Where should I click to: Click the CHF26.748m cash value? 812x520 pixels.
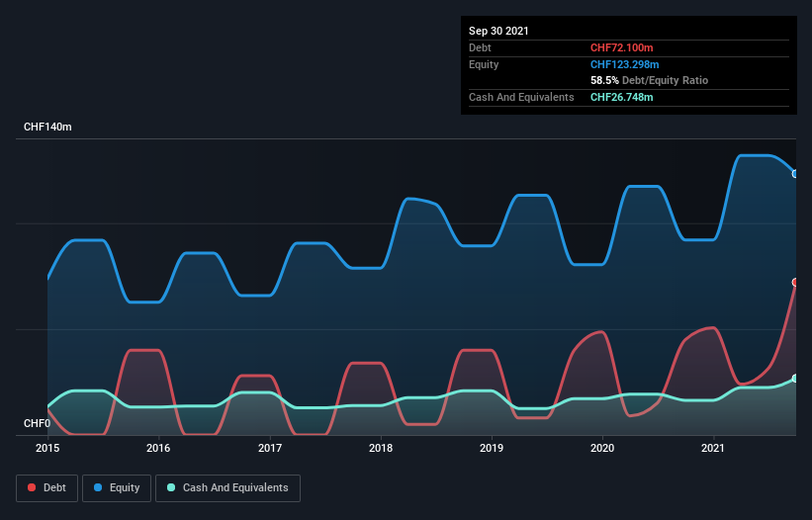621,97
